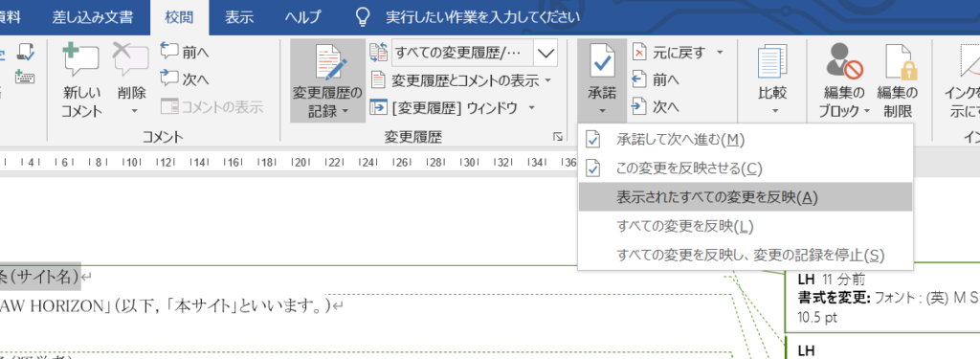Screen dimensions: 980x359
Task: Switch to the 差し込み文書 ribbon tab
Action: (x=92, y=17)
